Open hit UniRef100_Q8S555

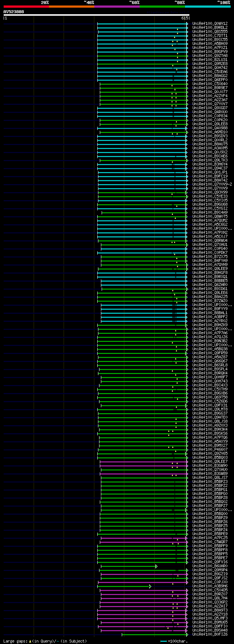click(x=210, y=32)
